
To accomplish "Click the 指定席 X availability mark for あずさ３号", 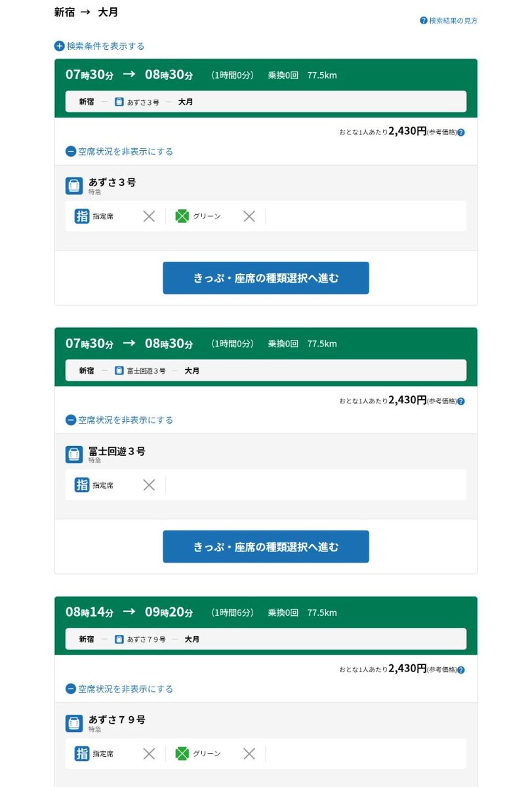I will point(149,216).
